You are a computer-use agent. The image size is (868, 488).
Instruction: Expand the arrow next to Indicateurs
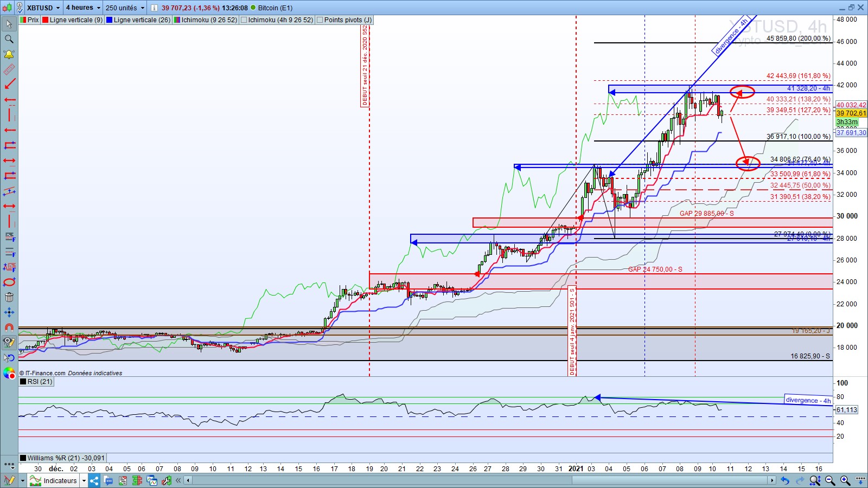pos(84,480)
